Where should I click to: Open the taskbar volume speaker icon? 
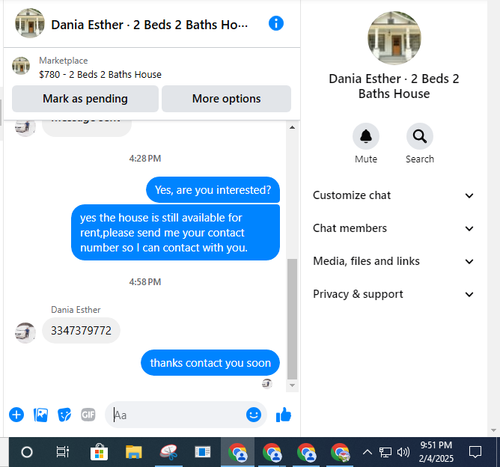(x=403, y=452)
